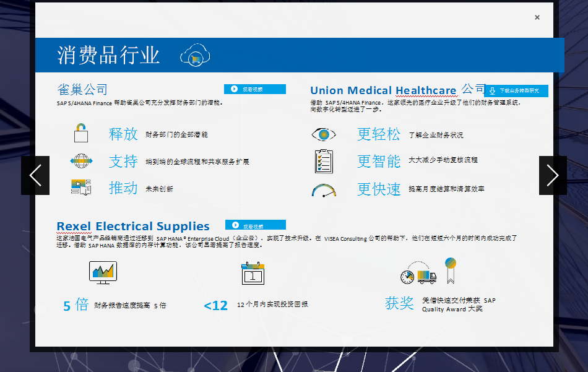Click the text 了解企业财务状况
Viewport: 588px width, 372px height.
coord(436,135)
